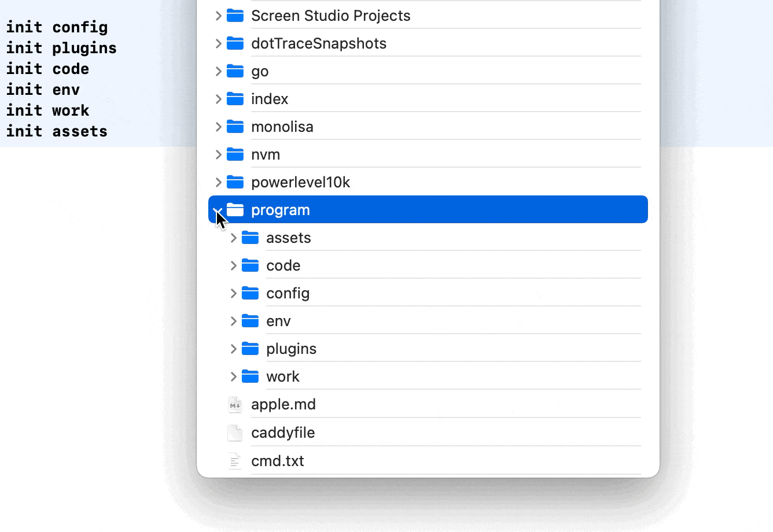
Task: Click the folder icon next to monolisa
Action: pyautogui.click(x=235, y=127)
